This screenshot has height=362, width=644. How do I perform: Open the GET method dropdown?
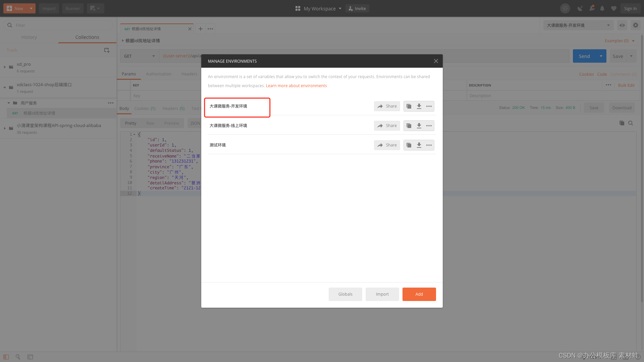(x=139, y=56)
